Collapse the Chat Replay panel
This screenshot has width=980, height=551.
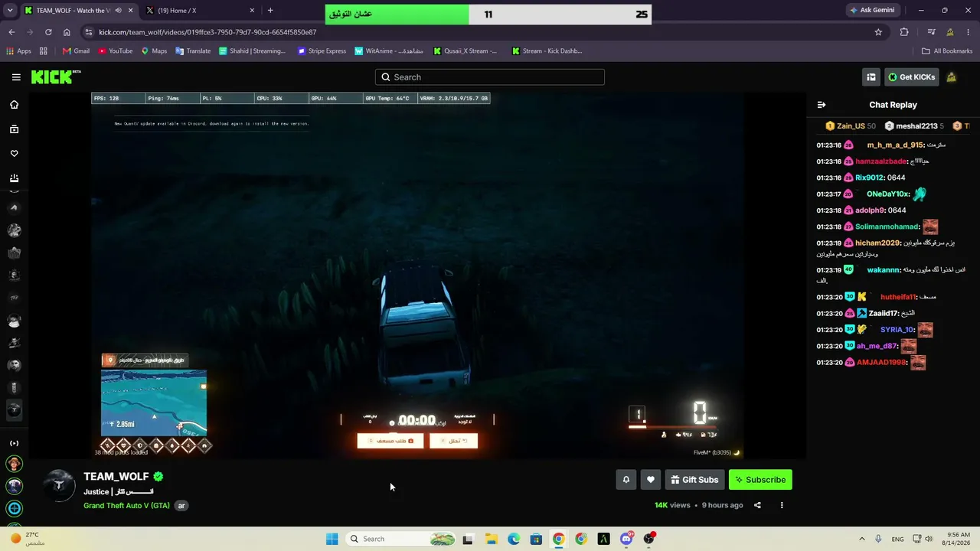click(822, 105)
